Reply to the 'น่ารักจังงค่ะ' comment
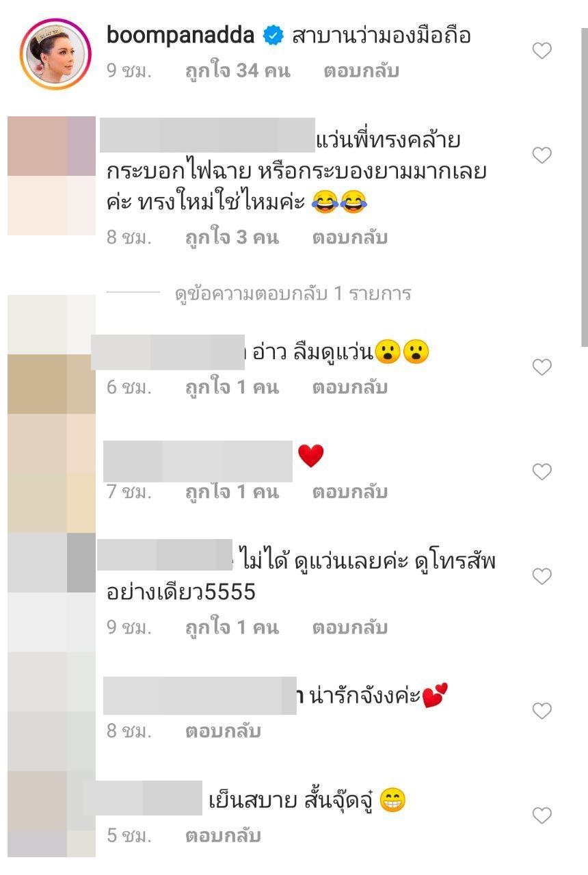 click(x=223, y=731)
